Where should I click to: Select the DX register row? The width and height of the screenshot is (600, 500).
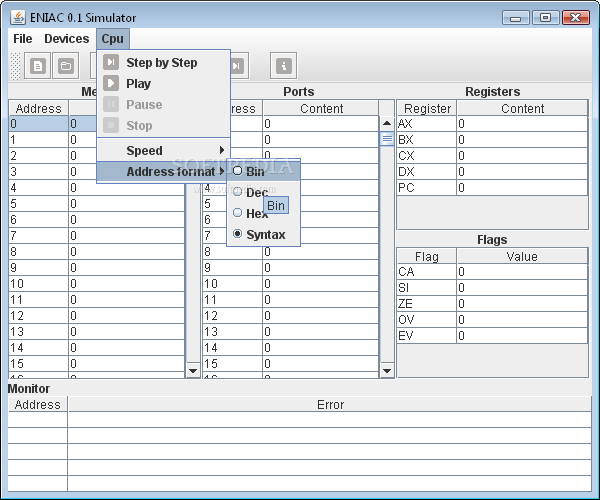(492, 172)
